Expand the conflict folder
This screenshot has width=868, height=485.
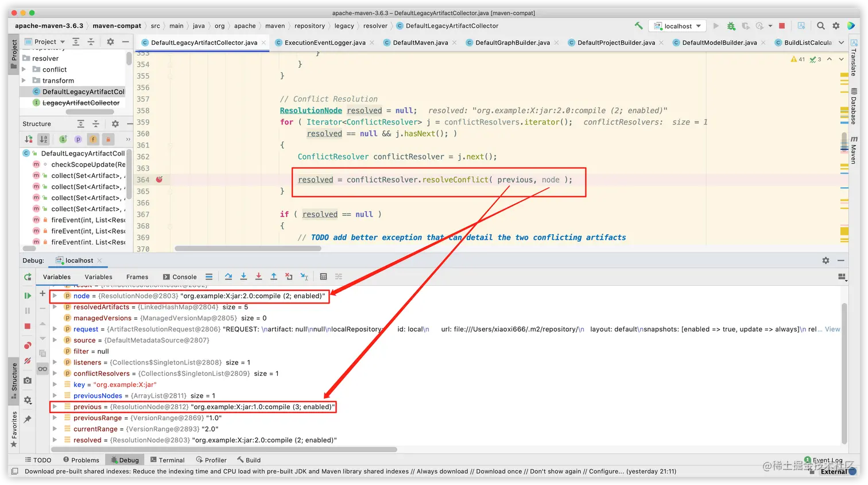(x=24, y=69)
